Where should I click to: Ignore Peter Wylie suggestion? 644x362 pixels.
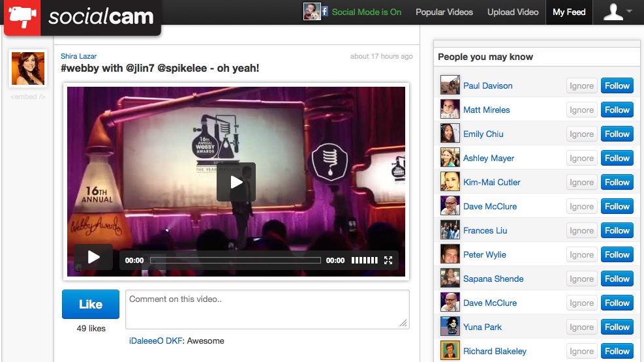tap(581, 255)
